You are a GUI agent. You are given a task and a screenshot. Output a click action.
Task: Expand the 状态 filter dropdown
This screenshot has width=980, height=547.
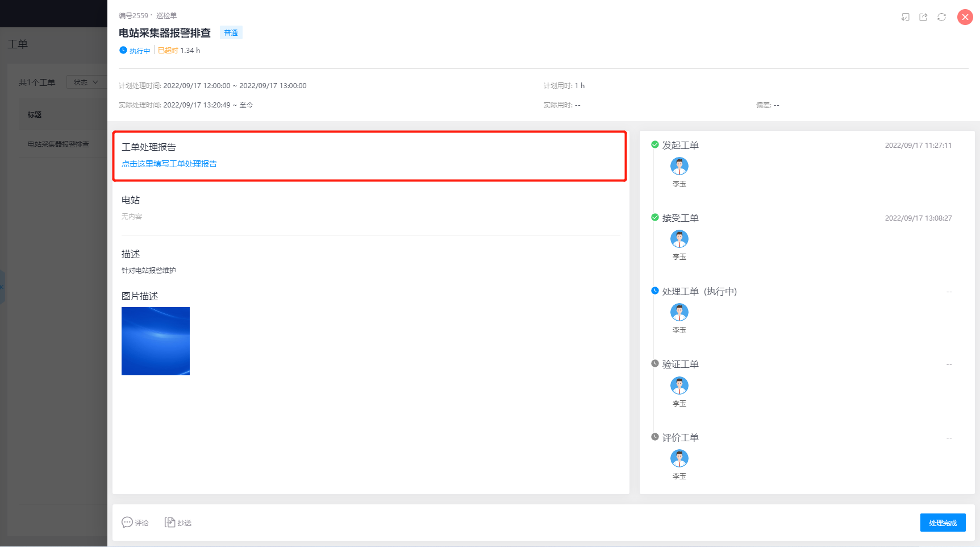coord(86,82)
